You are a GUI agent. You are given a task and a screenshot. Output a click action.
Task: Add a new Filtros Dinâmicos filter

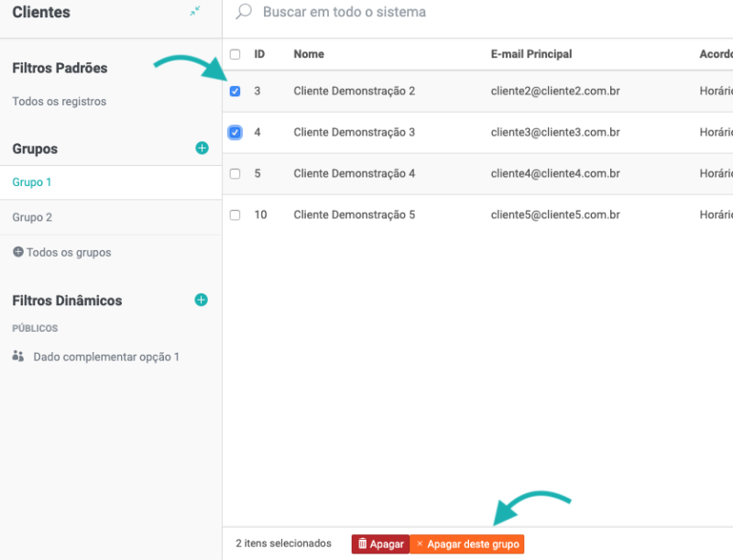coord(202,300)
